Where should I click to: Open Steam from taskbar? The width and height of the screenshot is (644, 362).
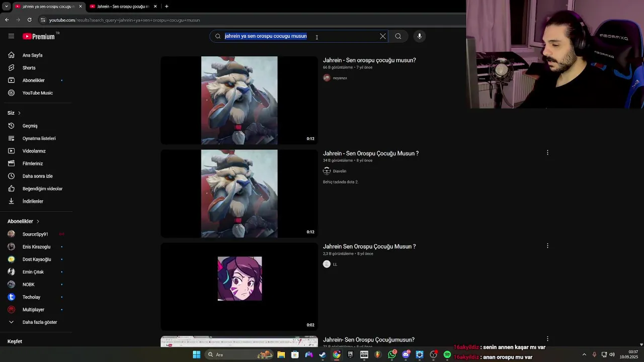[x=323, y=354]
